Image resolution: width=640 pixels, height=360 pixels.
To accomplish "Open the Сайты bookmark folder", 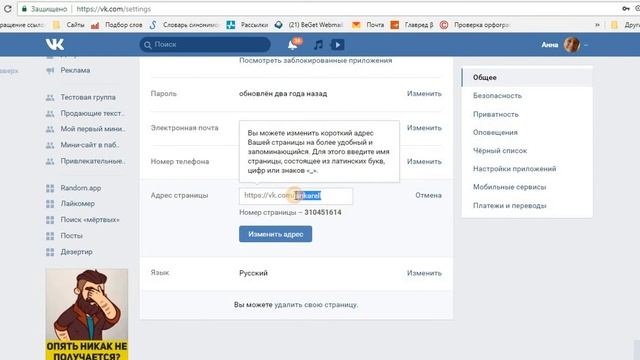I will tap(69, 25).
